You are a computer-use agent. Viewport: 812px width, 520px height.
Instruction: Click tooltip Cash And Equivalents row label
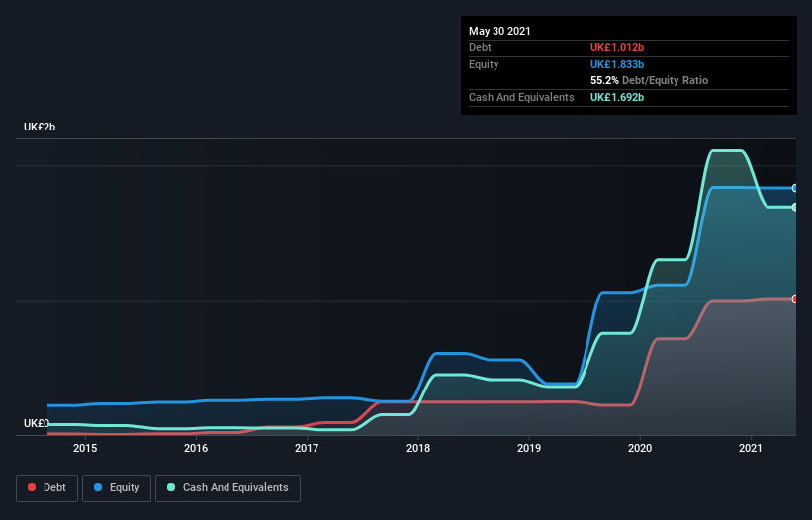point(521,97)
